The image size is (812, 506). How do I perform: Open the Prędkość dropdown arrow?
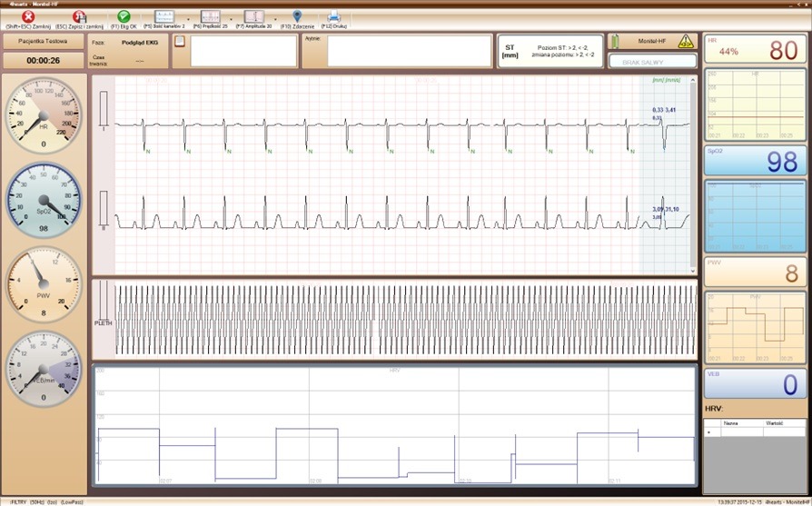pos(232,18)
